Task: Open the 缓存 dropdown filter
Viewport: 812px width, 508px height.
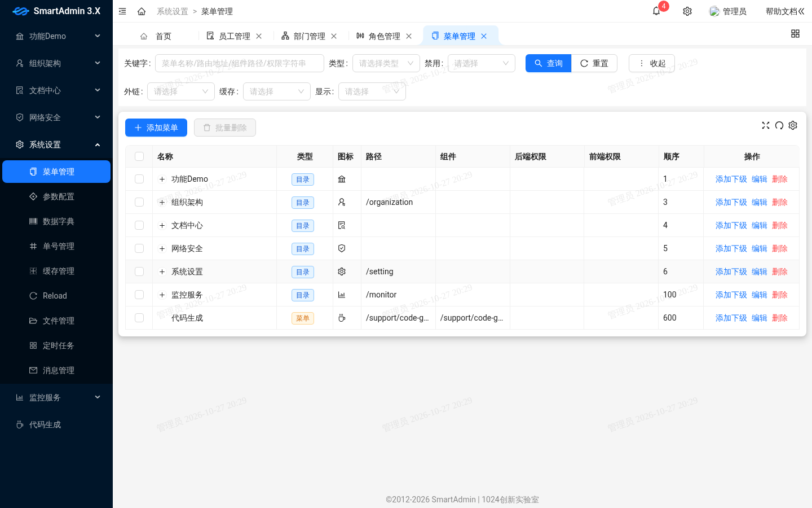Action: point(277,91)
